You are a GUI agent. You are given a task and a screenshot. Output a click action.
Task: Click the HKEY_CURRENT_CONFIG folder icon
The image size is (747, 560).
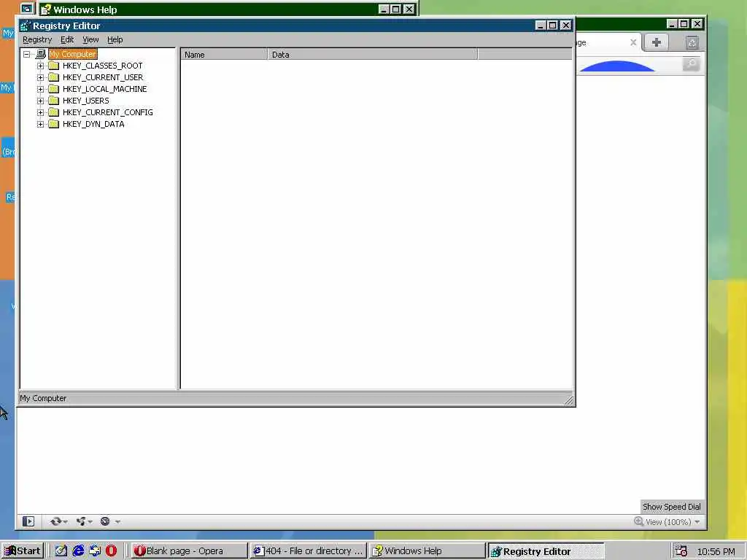click(54, 112)
